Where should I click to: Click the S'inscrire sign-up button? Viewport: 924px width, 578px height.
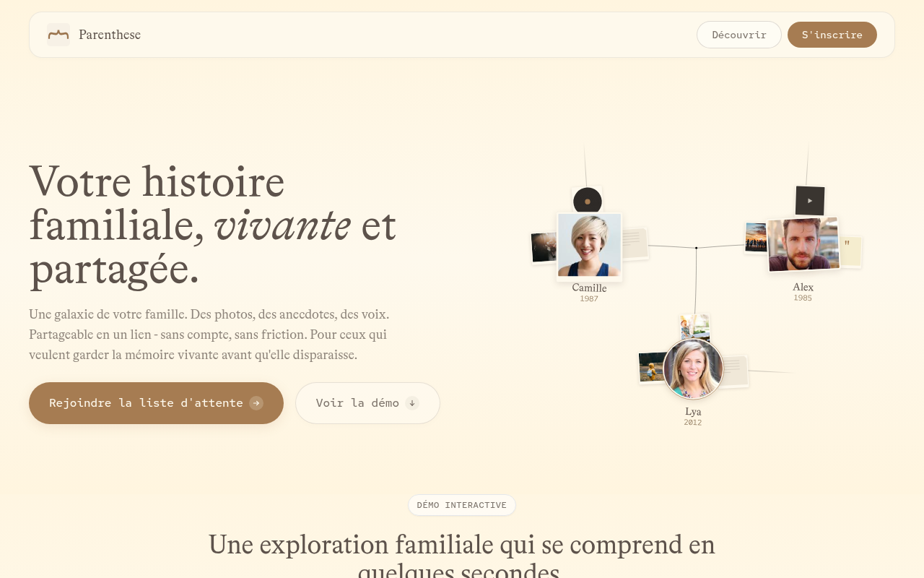point(832,35)
